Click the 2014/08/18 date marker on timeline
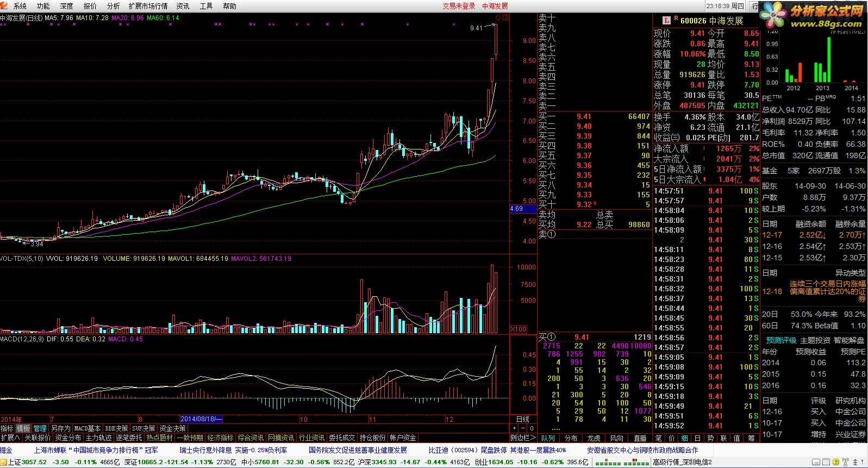868x468 pixels. tap(201, 419)
